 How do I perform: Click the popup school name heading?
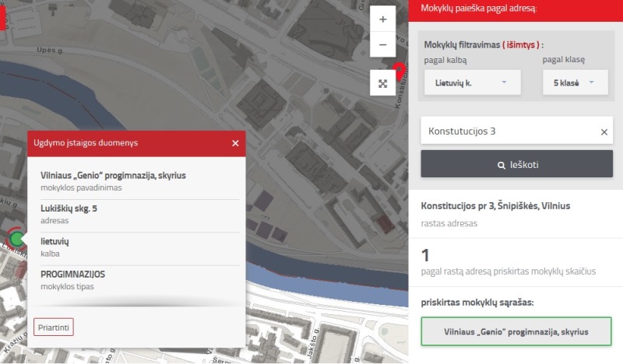tap(113, 175)
